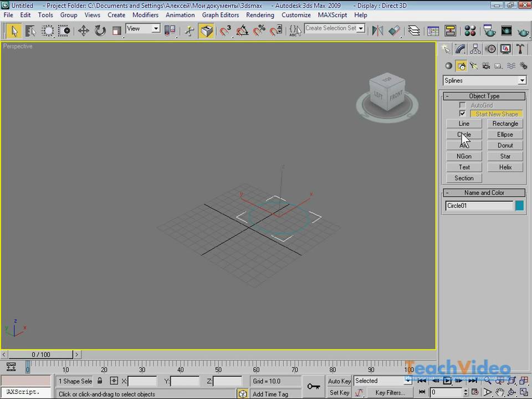Click the Rectangle spline button

tap(505, 124)
